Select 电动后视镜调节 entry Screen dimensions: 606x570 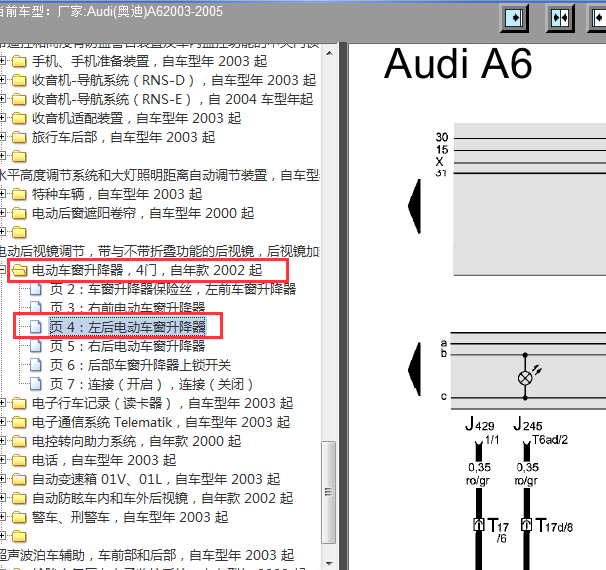pos(160,251)
